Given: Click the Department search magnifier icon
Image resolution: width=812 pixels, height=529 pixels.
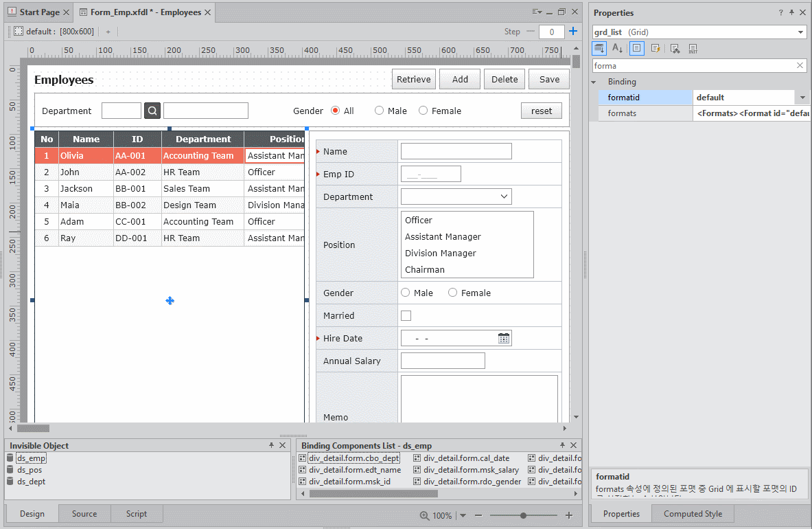Looking at the screenshot, I should pyautogui.click(x=152, y=111).
